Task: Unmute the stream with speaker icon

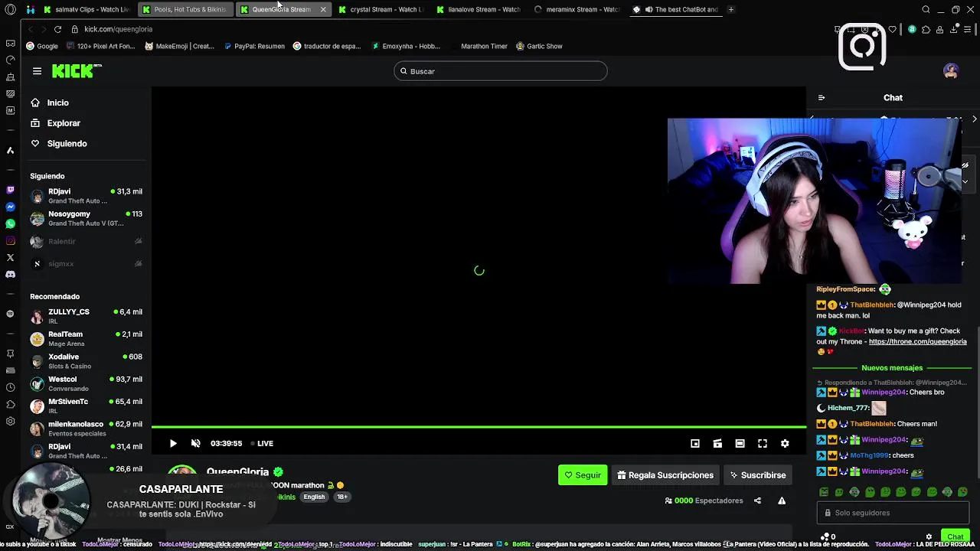Action: (195, 443)
